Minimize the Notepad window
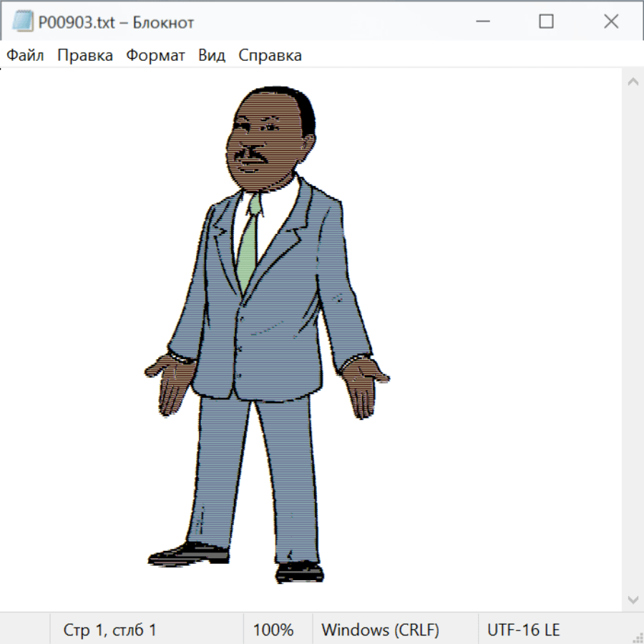 (481, 22)
